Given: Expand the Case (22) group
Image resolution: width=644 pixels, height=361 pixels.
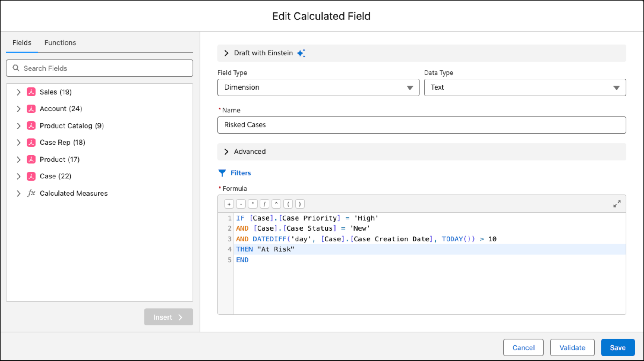Looking at the screenshot, I should pyautogui.click(x=19, y=176).
